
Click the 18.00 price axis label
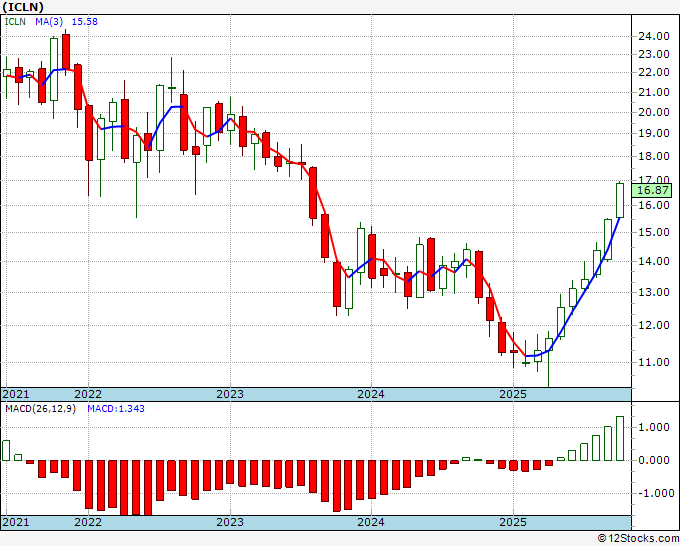pos(654,156)
